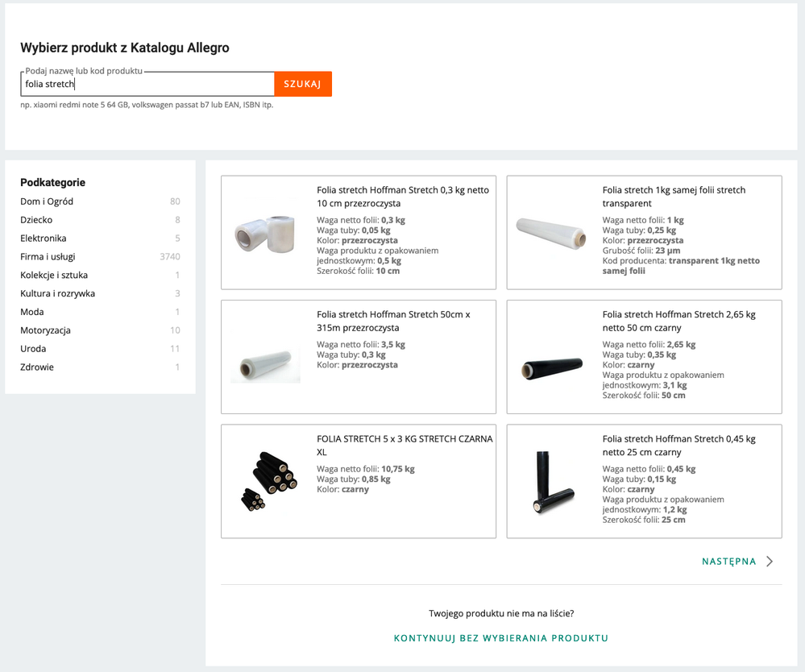Click the example hint text below search field
This screenshot has width=805, height=672.
coord(147,105)
